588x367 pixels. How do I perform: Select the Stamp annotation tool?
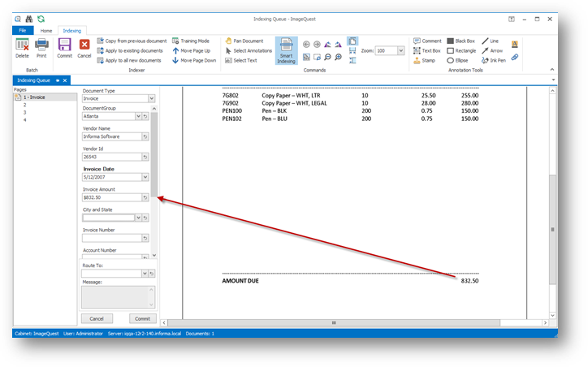tap(425, 60)
